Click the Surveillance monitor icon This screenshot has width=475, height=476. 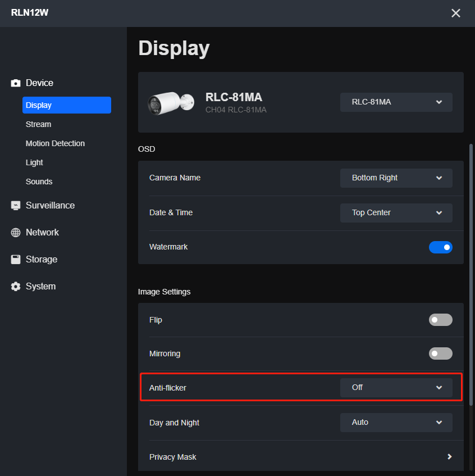(x=16, y=206)
